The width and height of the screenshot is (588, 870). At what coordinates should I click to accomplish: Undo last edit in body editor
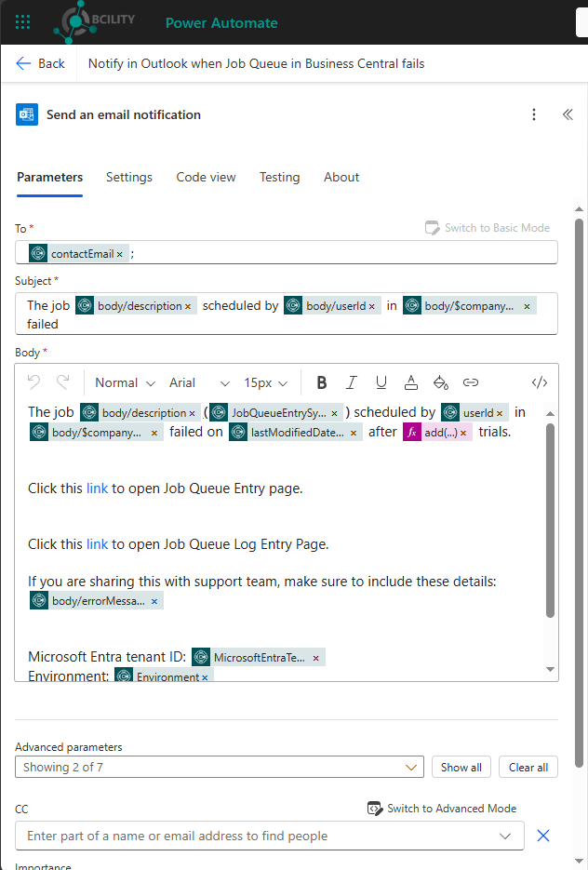click(33, 382)
